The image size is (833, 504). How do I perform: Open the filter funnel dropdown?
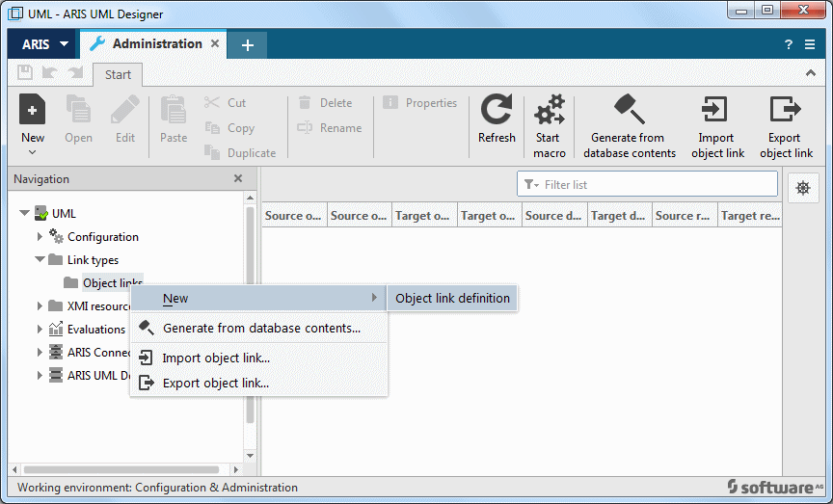point(531,184)
